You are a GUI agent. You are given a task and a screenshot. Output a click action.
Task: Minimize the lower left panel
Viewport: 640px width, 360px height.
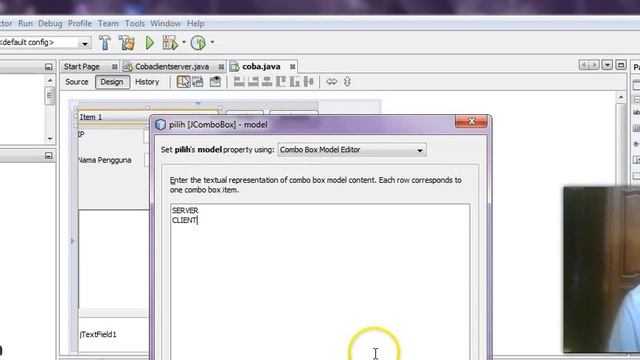(49, 156)
